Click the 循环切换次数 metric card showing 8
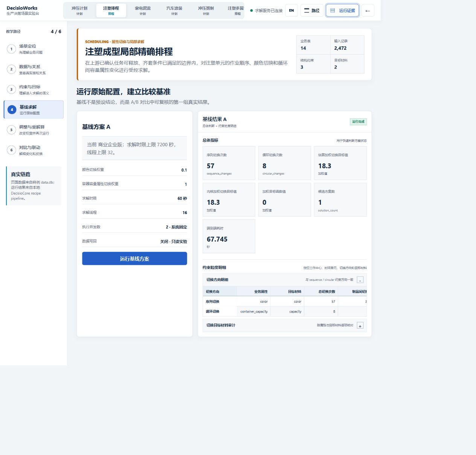476x455 pixels. (285, 163)
